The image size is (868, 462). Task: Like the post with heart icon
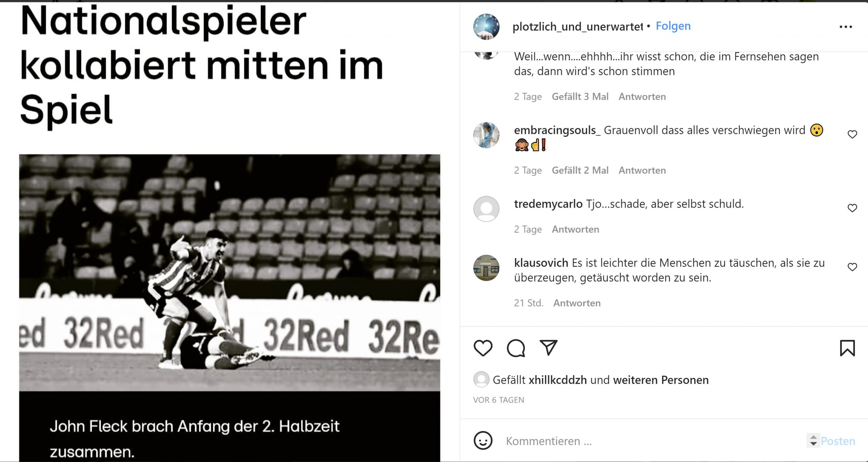tap(483, 348)
